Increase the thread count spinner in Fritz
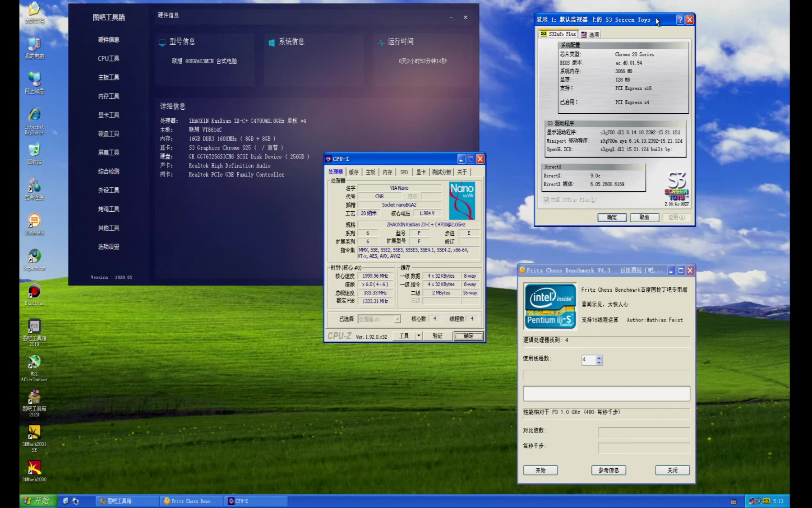The height and width of the screenshot is (508, 812). pos(599,358)
